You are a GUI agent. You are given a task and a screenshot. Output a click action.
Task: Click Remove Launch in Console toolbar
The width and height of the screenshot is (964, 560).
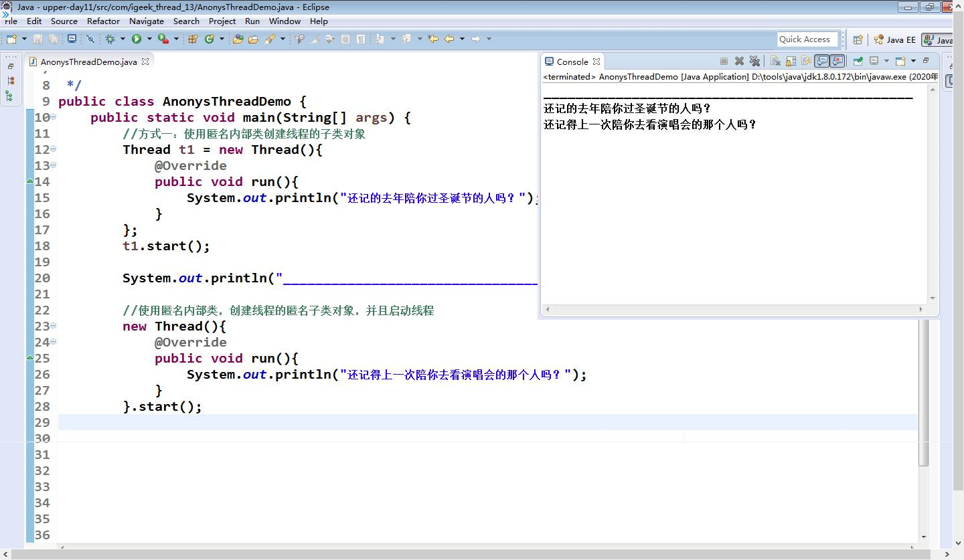739,61
